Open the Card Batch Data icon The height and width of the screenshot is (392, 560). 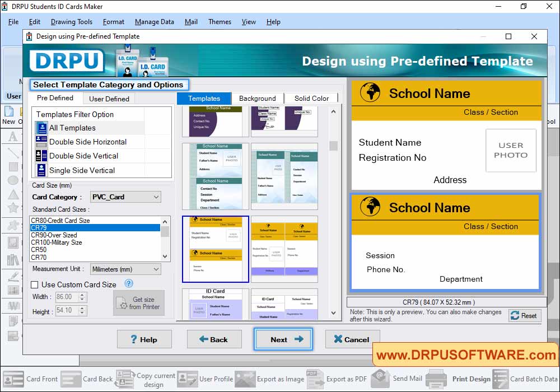(500, 379)
